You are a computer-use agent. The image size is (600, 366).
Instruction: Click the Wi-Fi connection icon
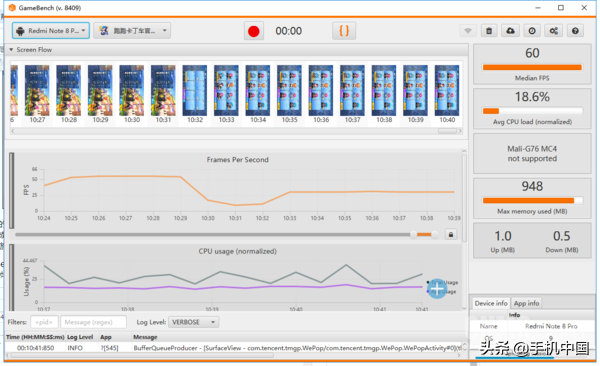[x=468, y=31]
